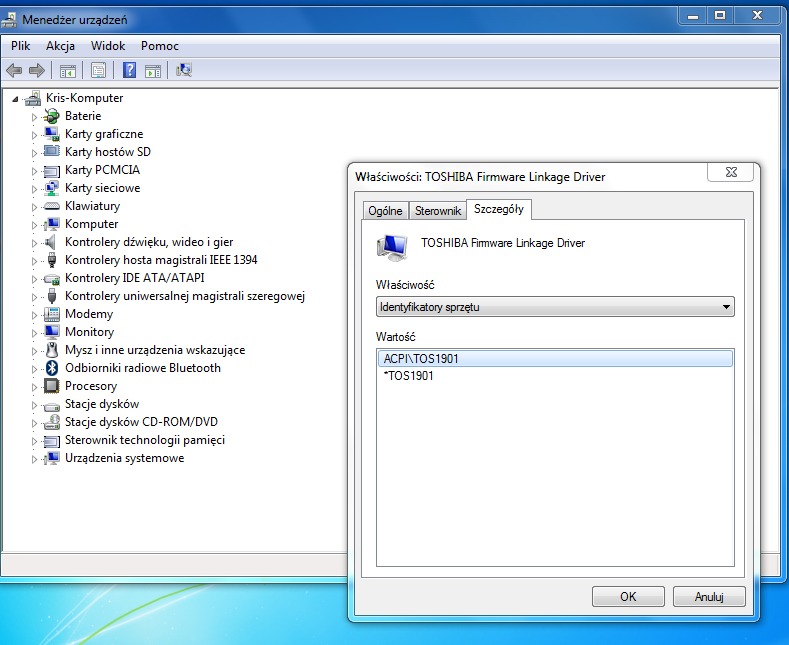
Task: Select the Szczegóły tab
Action: click(499, 209)
